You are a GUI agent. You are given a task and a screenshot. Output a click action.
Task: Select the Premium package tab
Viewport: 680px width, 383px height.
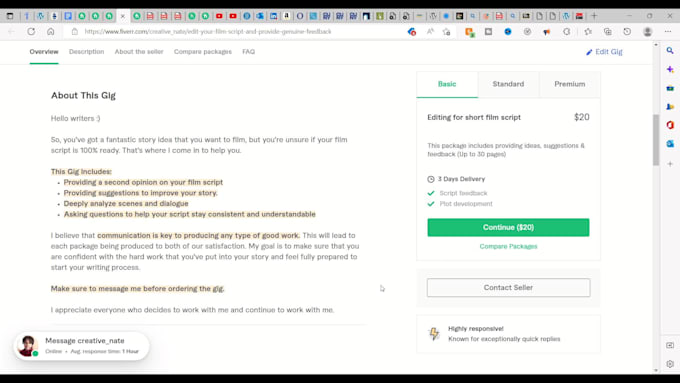(570, 84)
